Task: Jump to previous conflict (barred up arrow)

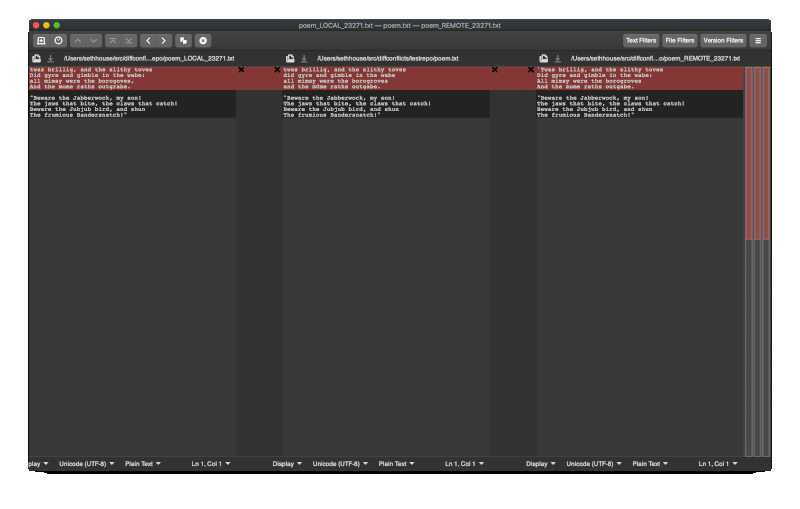Action: point(113,41)
